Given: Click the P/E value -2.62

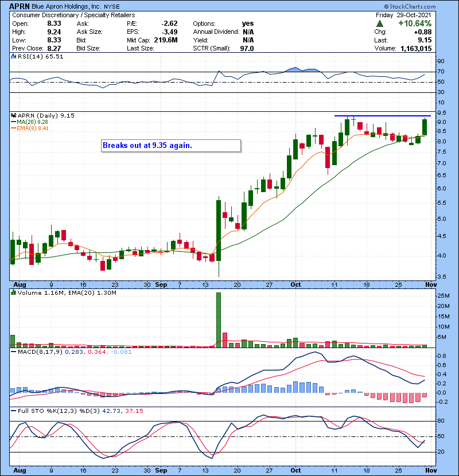Looking at the screenshot, I should pyautogui.click(x=169, y=24).
